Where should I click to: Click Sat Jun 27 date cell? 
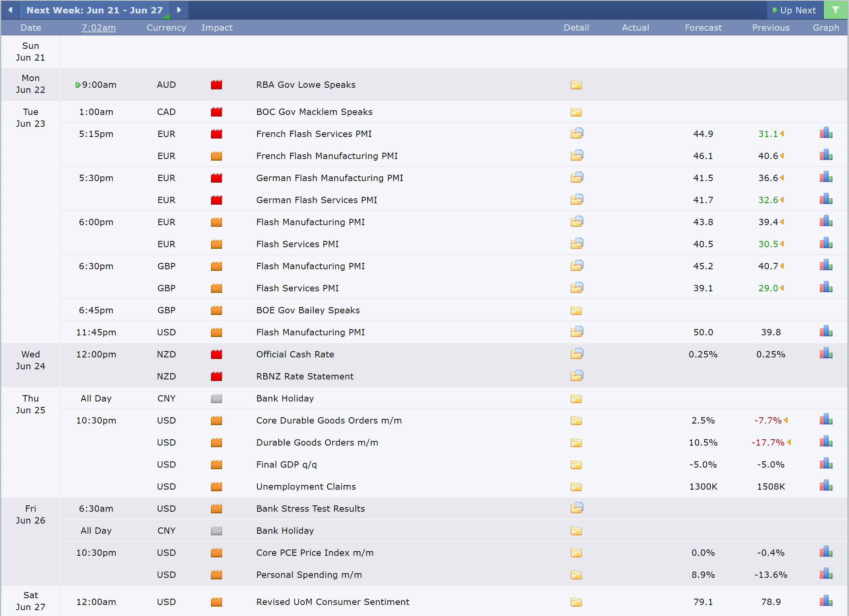[x=30, y=601]
